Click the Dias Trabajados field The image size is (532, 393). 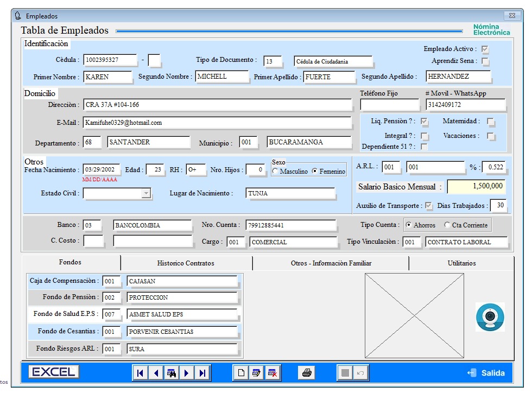(x=498, y=205)
